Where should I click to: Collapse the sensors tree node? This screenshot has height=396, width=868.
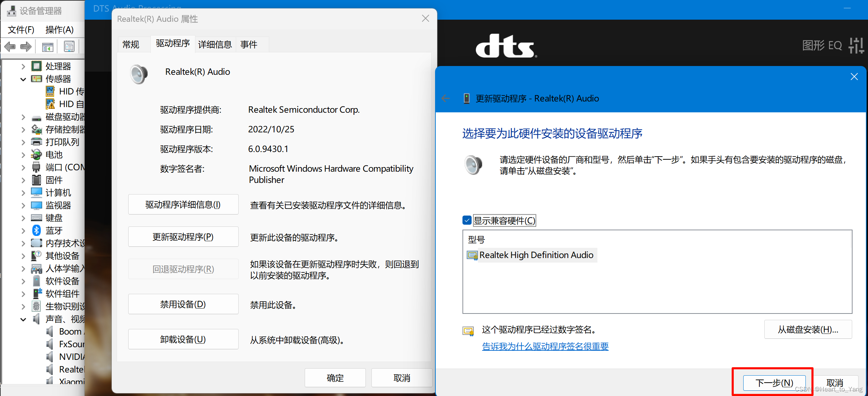tap(23, 79)
